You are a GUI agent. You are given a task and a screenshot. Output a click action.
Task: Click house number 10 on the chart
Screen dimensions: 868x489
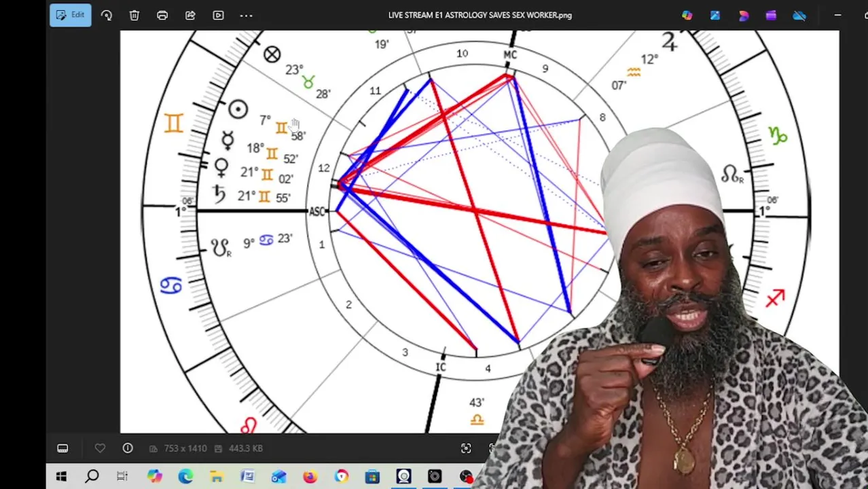(462, 54)
